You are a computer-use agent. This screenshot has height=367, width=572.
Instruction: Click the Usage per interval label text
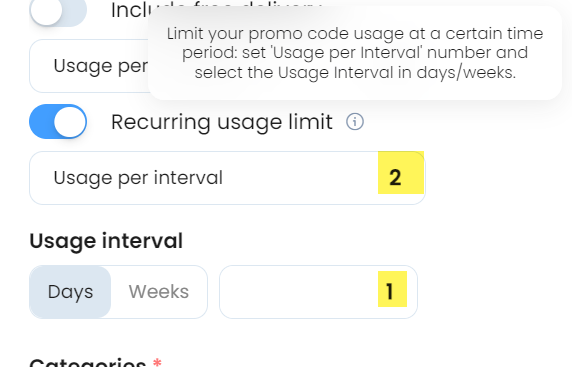point(138,178)
